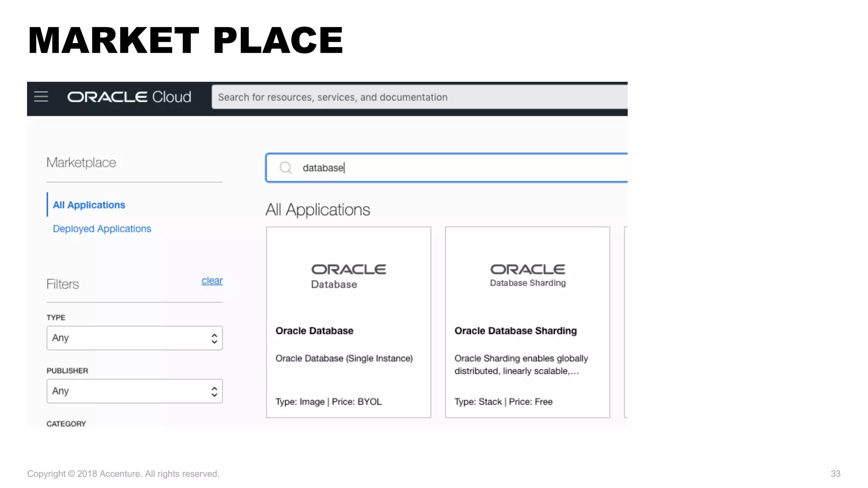Click the partially visible third application card
The height and width of the screenshot is (488, 868).
[x=626, y=322]
